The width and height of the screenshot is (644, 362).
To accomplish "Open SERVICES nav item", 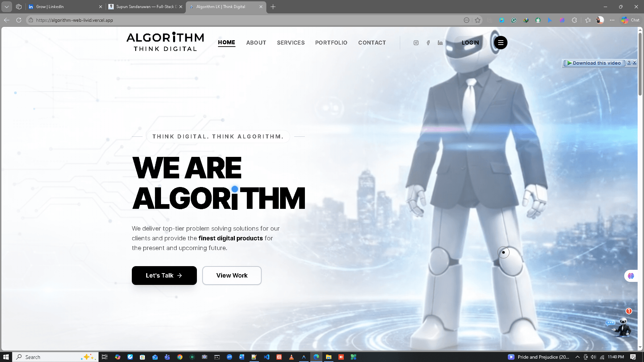I will click(x=291, y=43).
